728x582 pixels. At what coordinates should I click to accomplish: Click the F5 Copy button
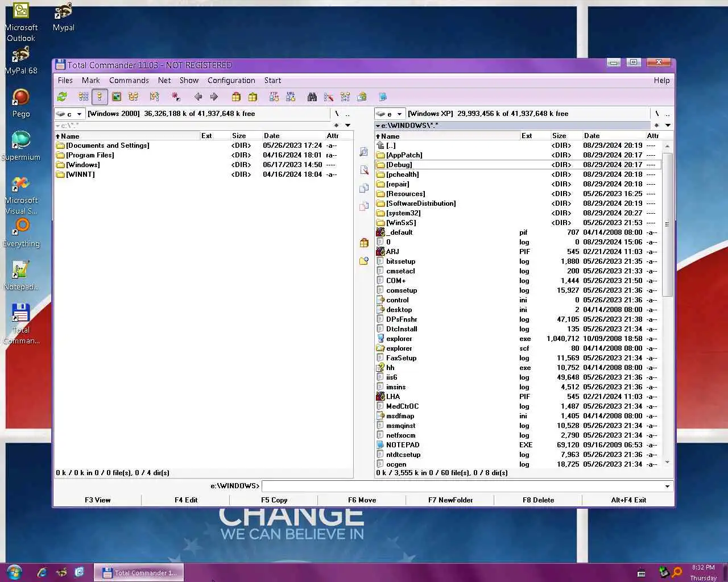pyautogui.click(x=274, y=500)
